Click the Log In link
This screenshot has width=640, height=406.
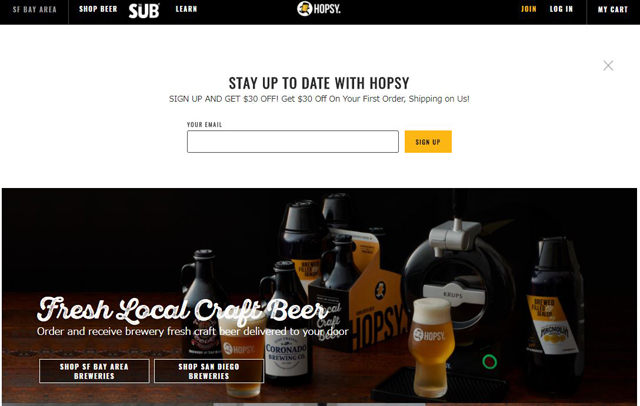point(561,9)
